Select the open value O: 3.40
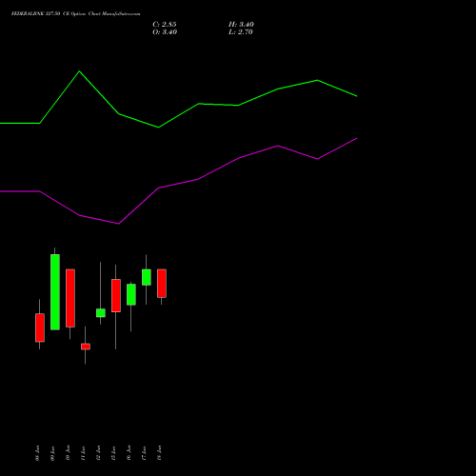This screenshot has height=476, width=476. click(165, 32)
